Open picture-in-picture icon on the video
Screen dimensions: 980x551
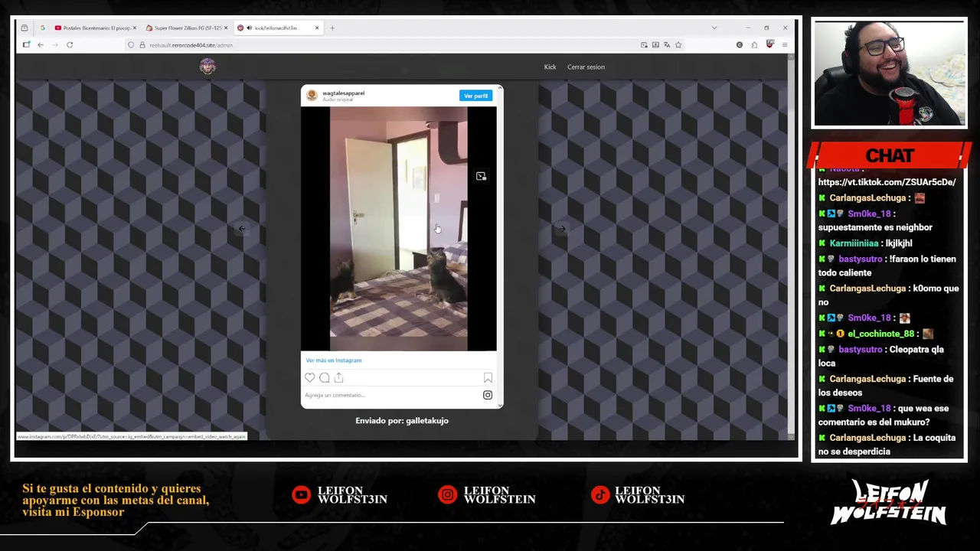[x=481, y=176]
